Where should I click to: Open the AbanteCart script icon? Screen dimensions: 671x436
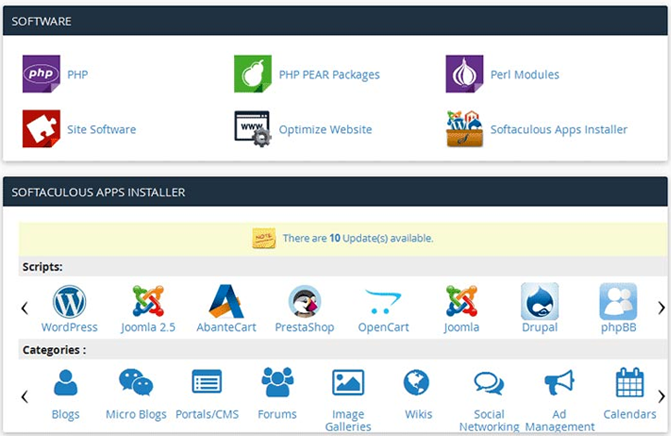[x=226, y=301]
